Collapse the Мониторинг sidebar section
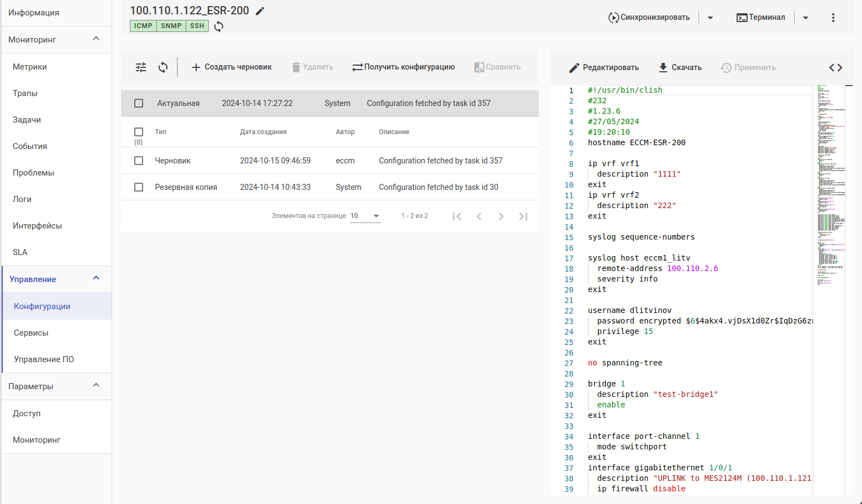 pyautogui.click(x=96, y=39)
